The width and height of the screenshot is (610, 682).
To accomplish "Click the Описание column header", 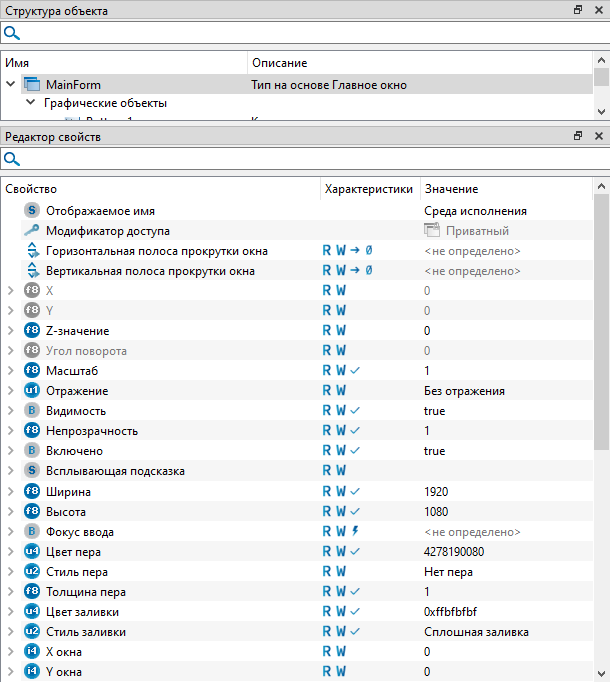I will click(279, 63).
